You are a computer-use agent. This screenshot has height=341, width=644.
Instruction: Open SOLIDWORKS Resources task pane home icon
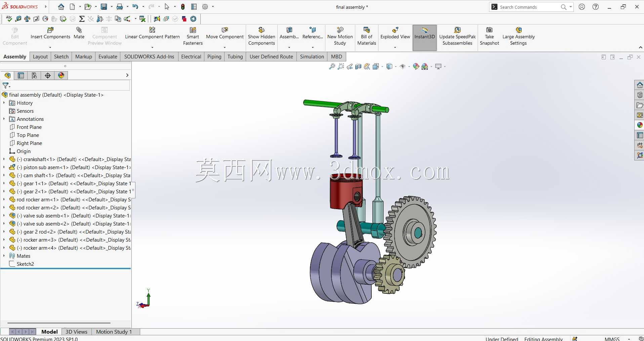click(640, 85)
